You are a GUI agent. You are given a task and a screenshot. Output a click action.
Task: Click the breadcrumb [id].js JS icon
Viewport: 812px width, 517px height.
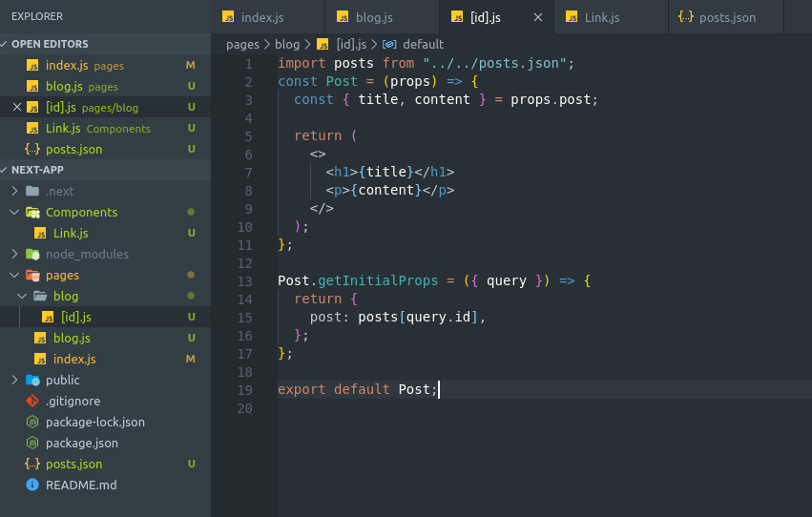323,45
